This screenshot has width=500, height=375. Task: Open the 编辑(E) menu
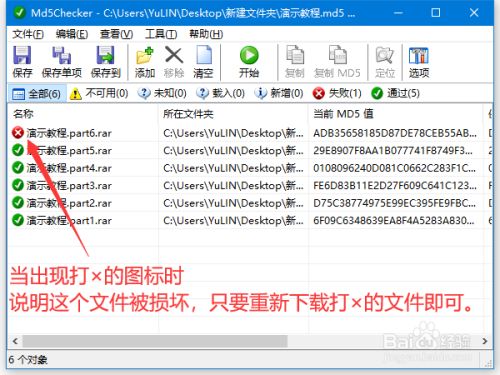click(x=72, y=34)
